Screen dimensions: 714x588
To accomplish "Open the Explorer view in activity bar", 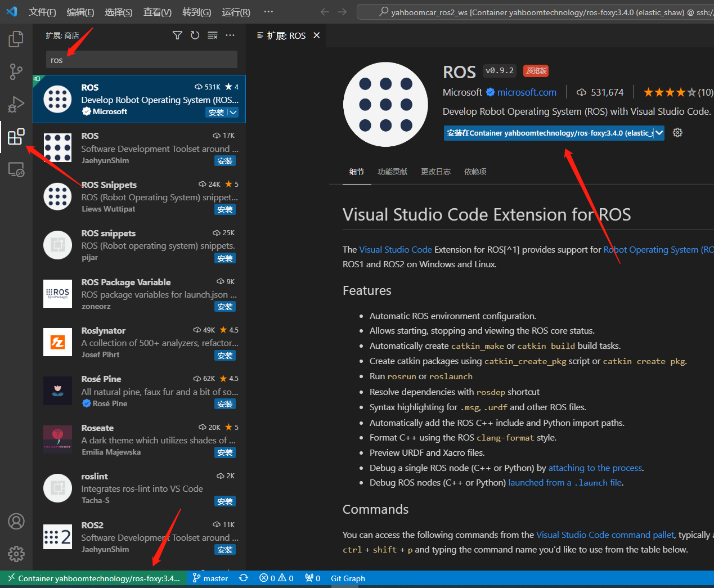I will click(16, 39).
